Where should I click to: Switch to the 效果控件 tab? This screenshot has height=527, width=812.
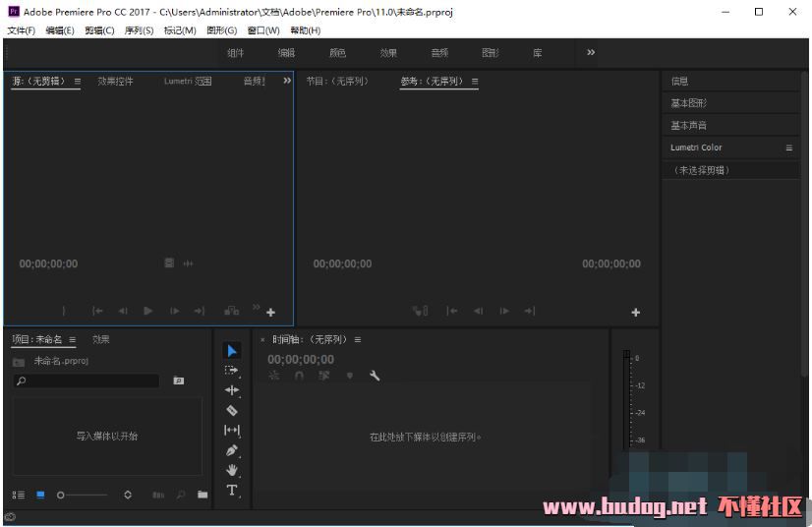(x=115, y=81)
